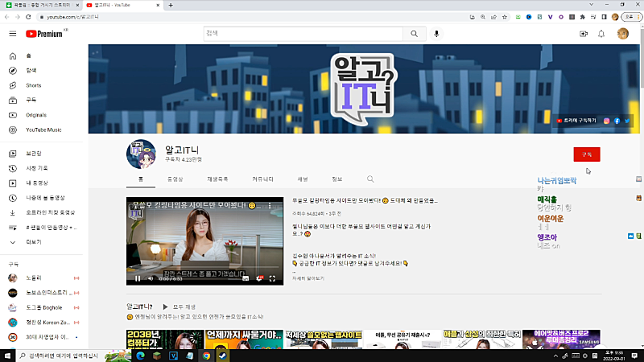The height and width of the screenshot is (362, 644).
Task: Open Windows Start menu
Action: 7,356
